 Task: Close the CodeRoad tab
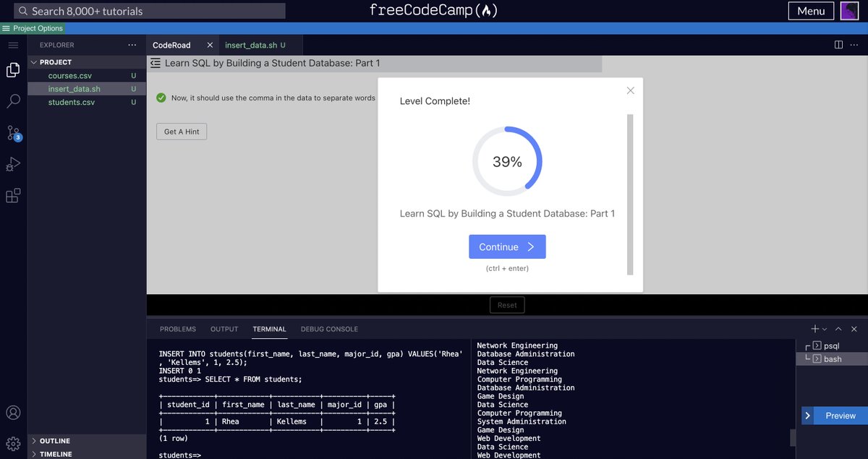click(210, 45)
